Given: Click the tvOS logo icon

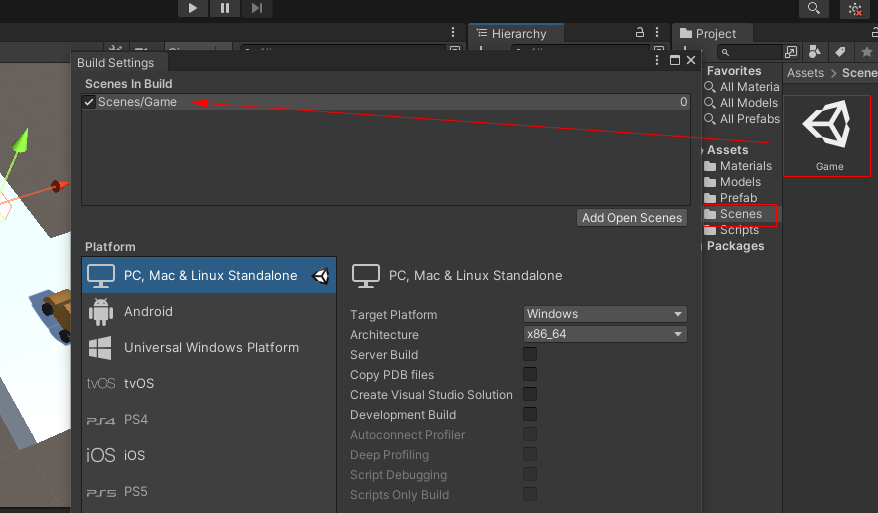Looking at the screenshot, I should click(101, 384).
